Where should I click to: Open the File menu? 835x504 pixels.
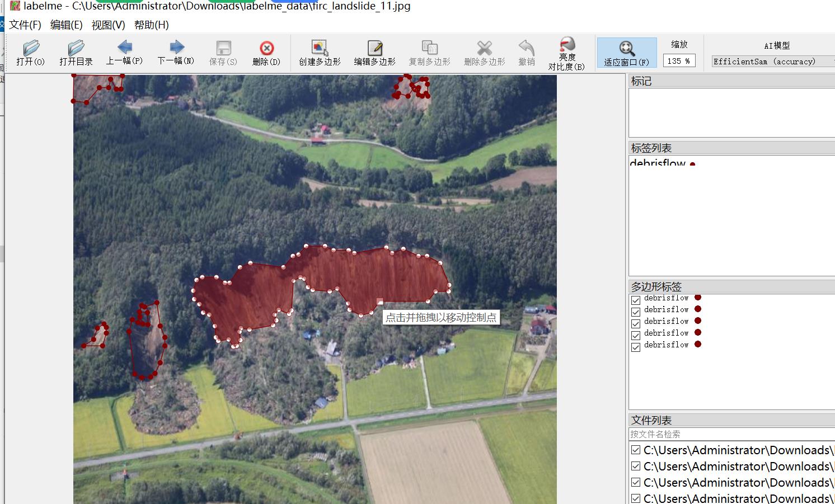pyautogui.click(x=25, y=25)
